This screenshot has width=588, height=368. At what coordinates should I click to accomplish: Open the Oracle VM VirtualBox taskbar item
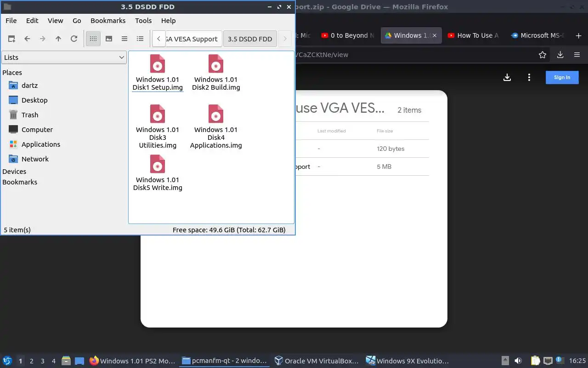point(316,361)
